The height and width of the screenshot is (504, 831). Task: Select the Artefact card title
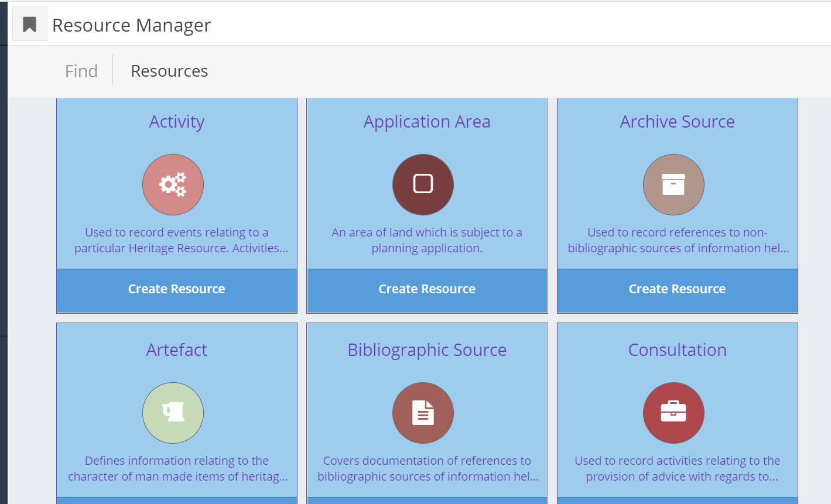tap(176, 349)
